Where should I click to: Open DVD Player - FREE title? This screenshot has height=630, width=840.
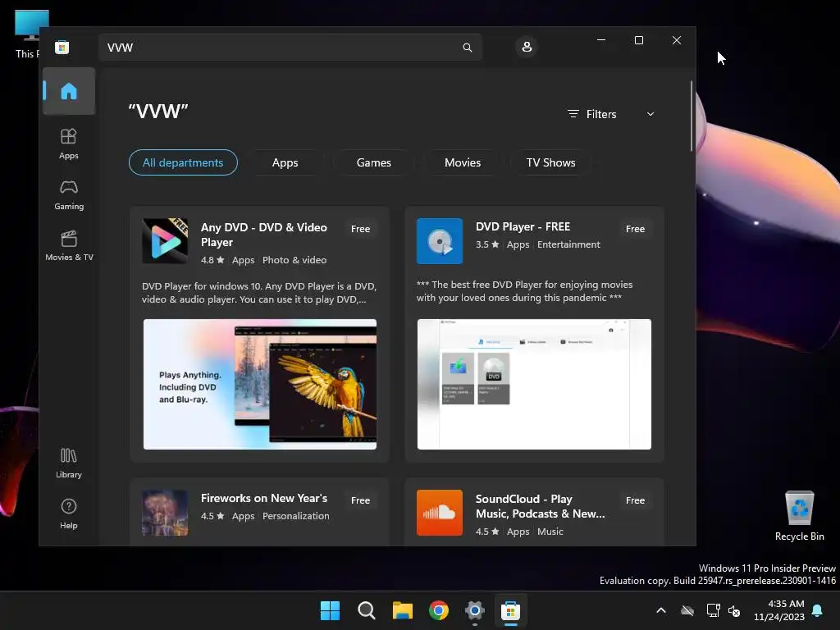point(523,226)
